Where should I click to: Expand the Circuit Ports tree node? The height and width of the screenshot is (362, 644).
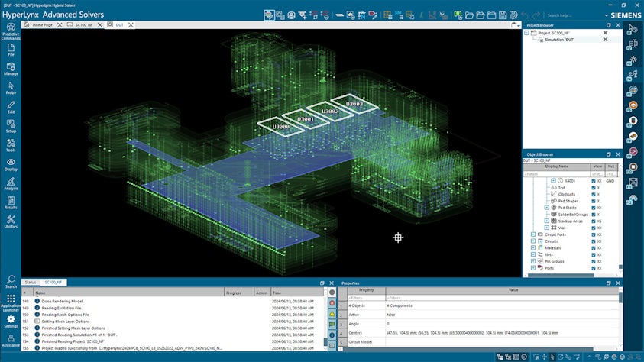(533, 234)
